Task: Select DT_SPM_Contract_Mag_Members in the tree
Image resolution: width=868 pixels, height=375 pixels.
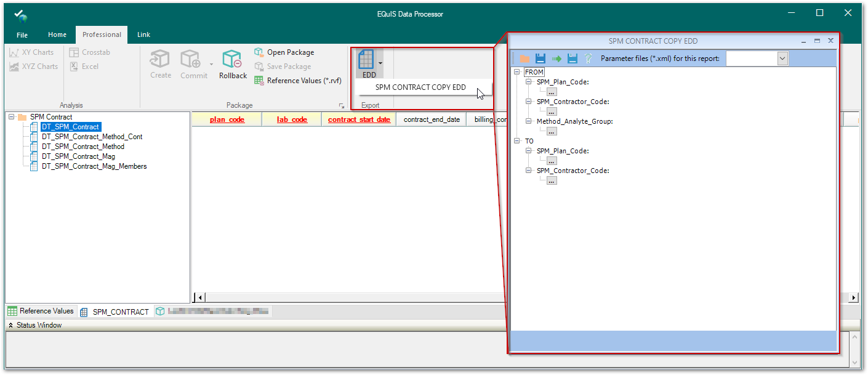Action: [x=94, y=166]
